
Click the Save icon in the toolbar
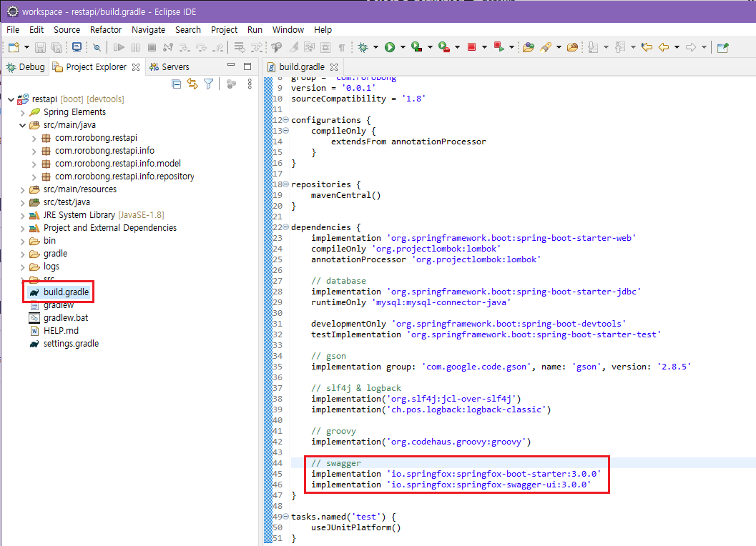coord(41,47)
